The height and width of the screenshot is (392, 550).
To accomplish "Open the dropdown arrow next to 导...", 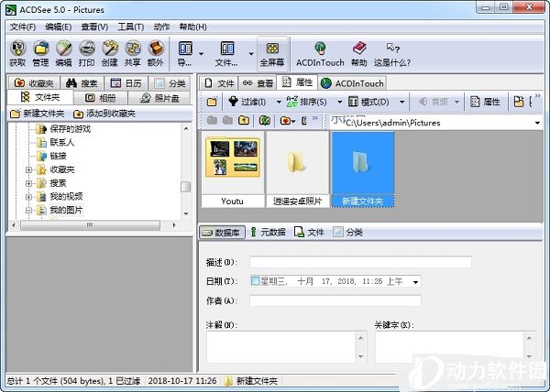I will point(202,54).
